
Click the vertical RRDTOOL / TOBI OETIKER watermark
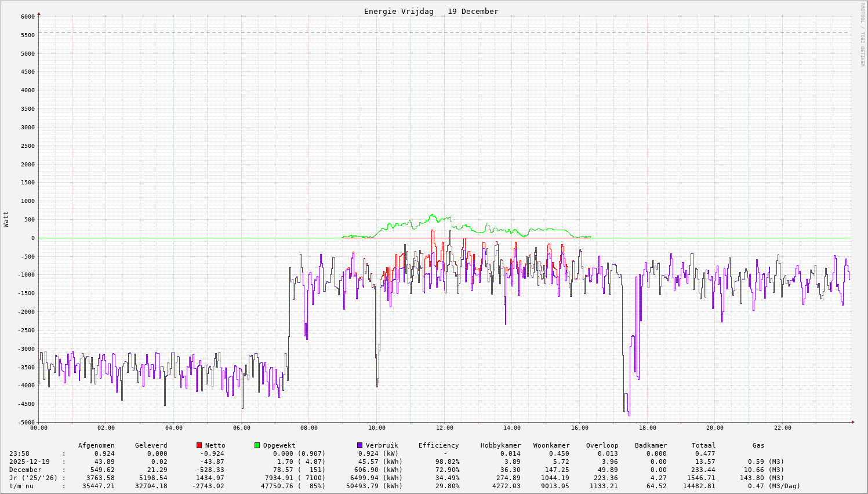click(x=862, y=34)
